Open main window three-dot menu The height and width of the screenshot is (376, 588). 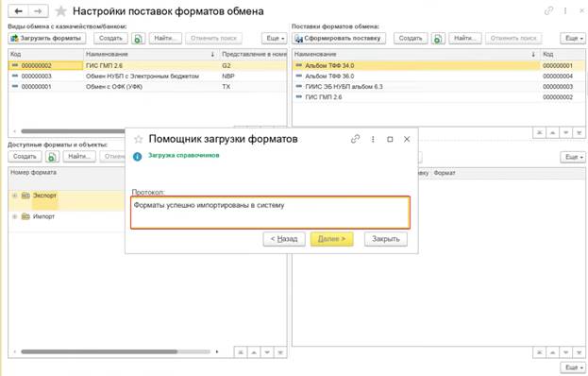565,11
